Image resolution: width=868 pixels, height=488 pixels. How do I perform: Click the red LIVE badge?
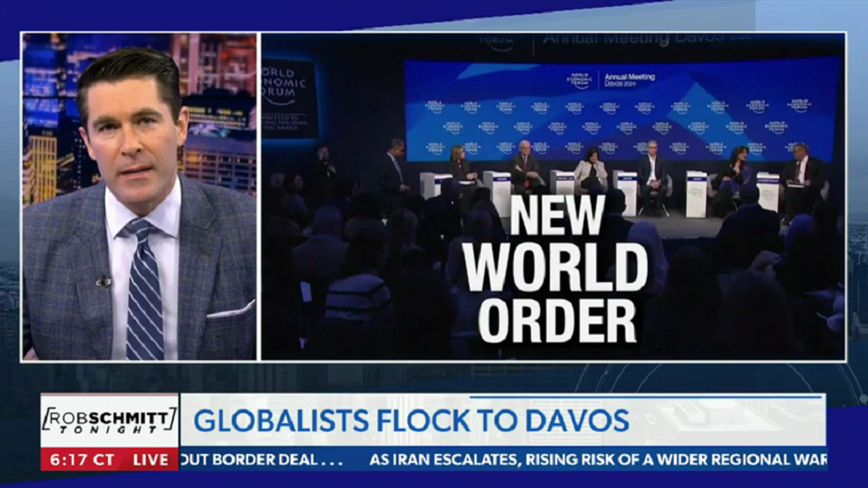pyautogui.click(x=151, y=460)
